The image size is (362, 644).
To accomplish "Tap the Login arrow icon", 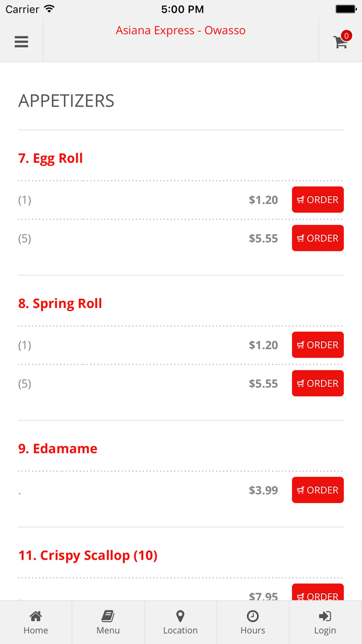I will tap(325, 616).
